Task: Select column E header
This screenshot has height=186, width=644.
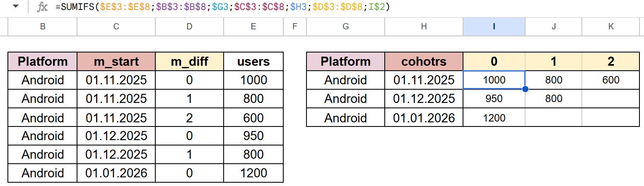Action: point(253,27)
